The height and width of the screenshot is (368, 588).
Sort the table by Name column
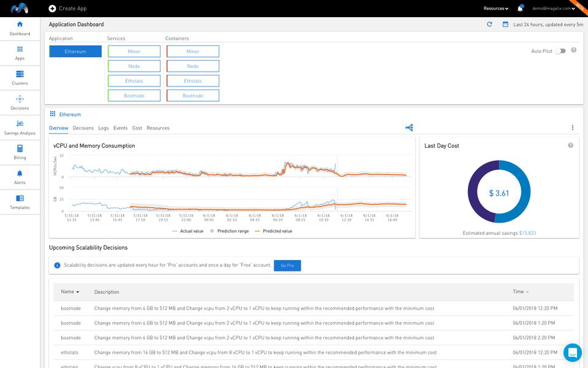[x=70, y=292]
